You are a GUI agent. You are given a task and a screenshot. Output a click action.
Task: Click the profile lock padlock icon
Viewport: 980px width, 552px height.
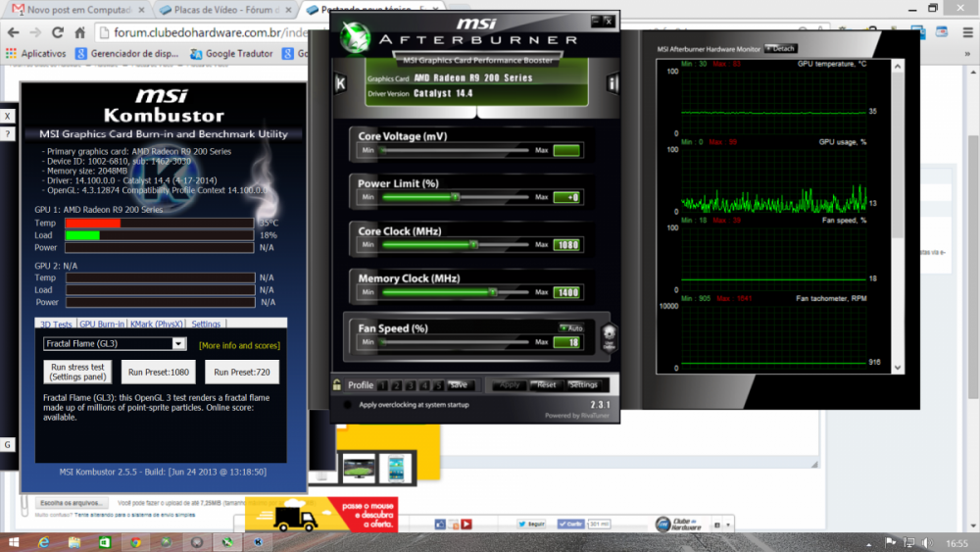(x=337, y=385)
